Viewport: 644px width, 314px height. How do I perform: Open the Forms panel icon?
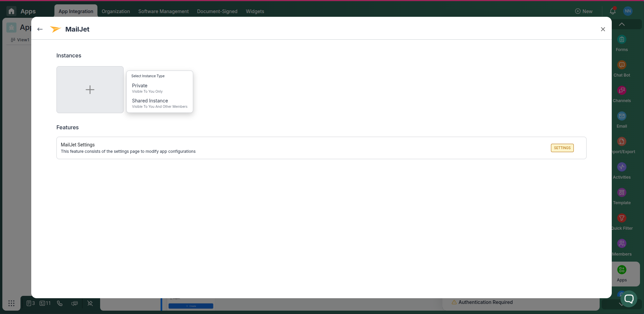pos(621,39)
